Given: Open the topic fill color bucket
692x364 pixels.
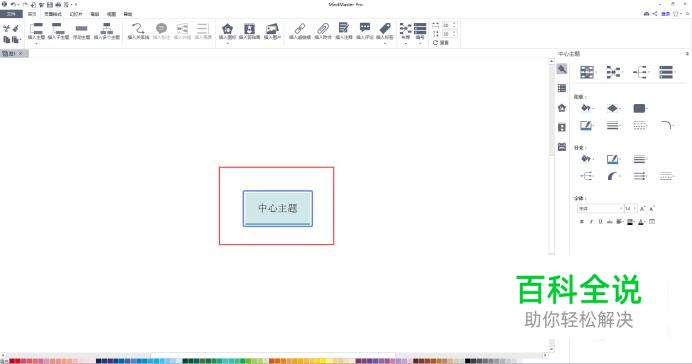Looking at the screenshot, I should click(587, 108).
